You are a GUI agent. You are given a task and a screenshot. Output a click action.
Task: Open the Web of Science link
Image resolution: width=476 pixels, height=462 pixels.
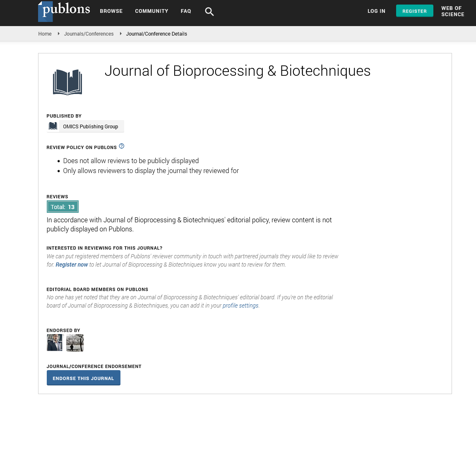453,11
